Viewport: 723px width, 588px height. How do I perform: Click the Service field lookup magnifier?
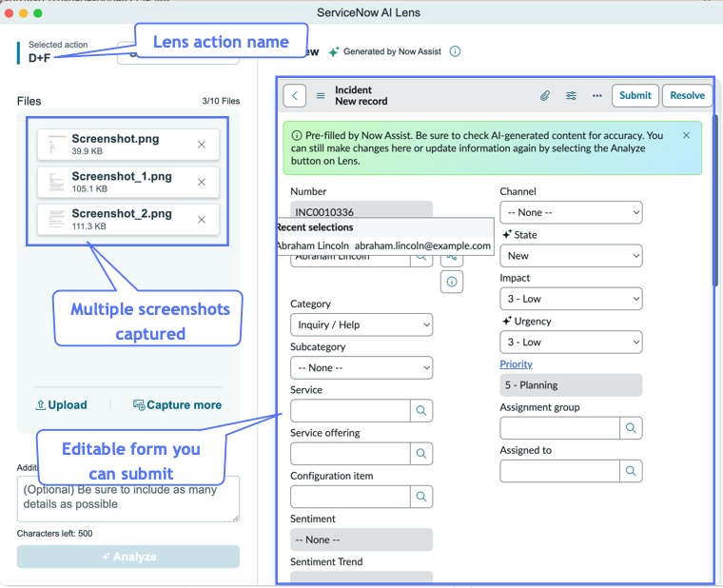point(421,410)
